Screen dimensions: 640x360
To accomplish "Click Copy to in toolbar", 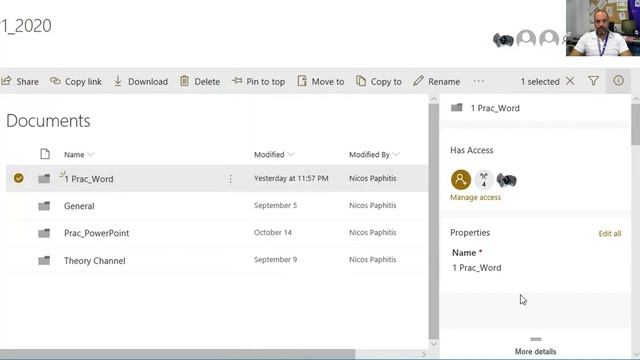I will click(379, 81).
